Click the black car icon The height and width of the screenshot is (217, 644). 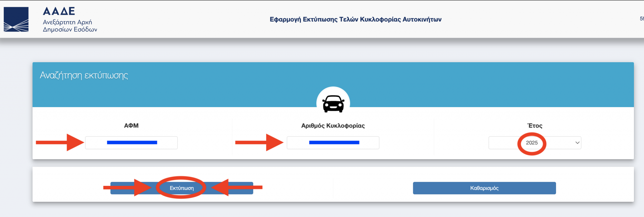(x=333, y=104)
